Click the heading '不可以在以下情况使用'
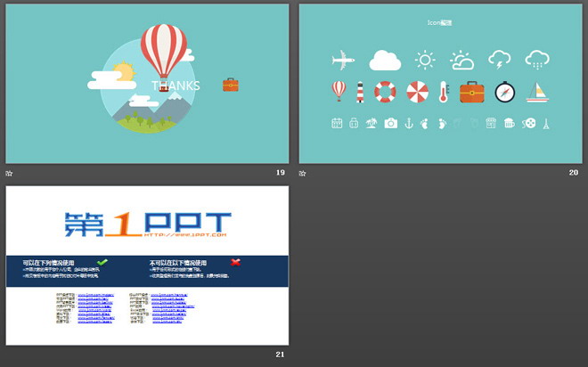 coord(178,263)
